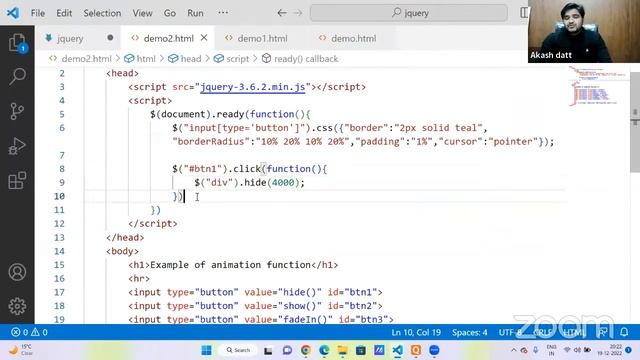Switch to the demo2.html tab
The width and height of the screenshot is (640, 360).
[169, 38]
